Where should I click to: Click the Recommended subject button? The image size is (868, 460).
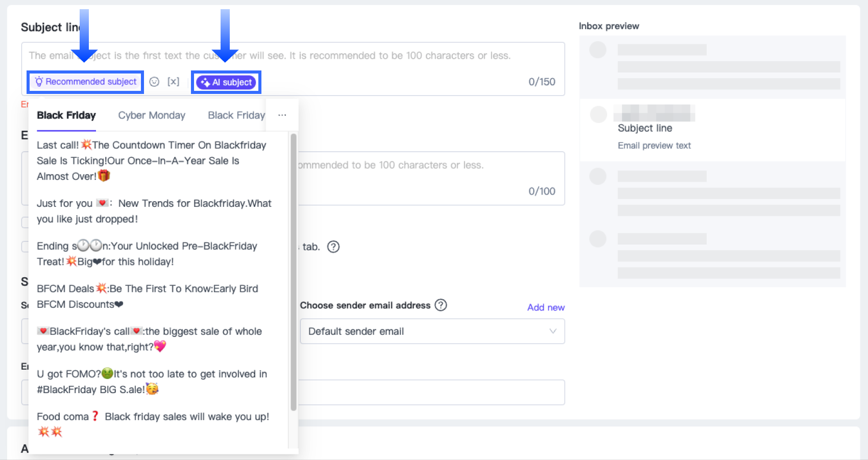pos(85,82)
